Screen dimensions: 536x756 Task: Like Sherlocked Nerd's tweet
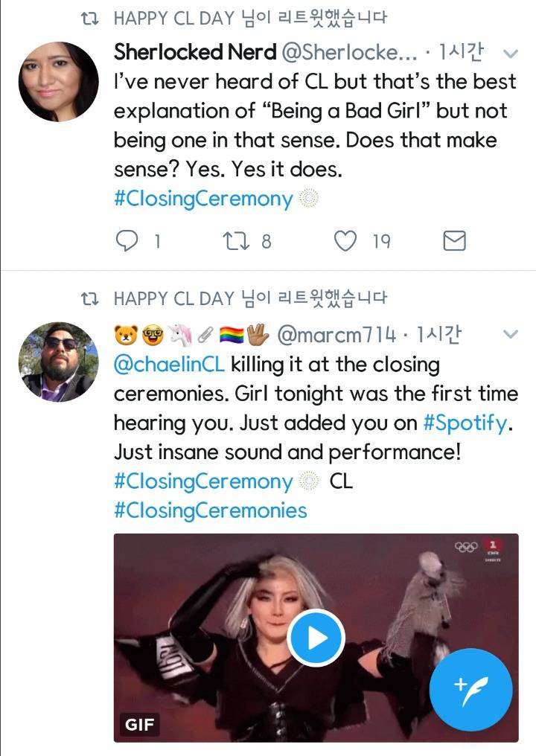(x=345, y=241)
